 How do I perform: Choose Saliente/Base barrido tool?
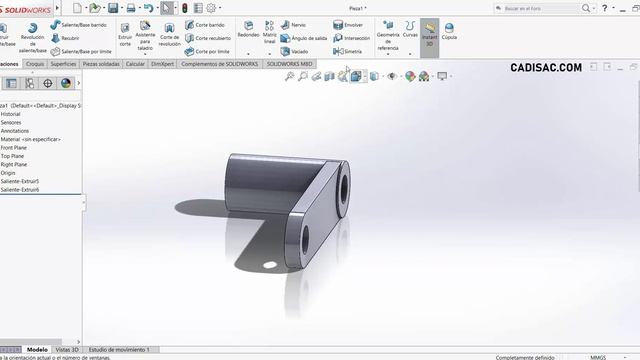point(79,25)
